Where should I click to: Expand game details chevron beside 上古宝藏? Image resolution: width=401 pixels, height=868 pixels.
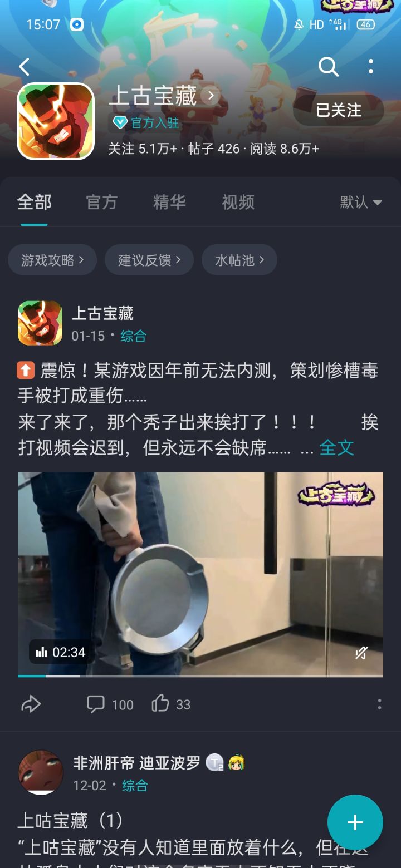[x=211, y=96]
